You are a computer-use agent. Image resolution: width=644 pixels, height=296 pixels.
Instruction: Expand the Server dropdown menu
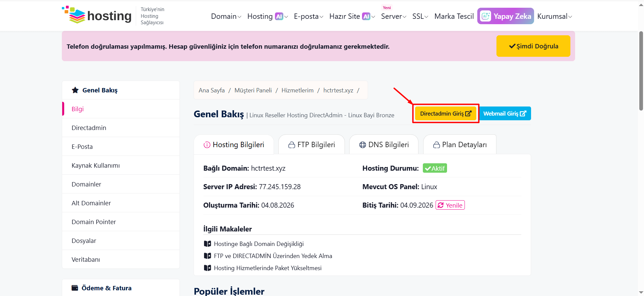point(394,16)
